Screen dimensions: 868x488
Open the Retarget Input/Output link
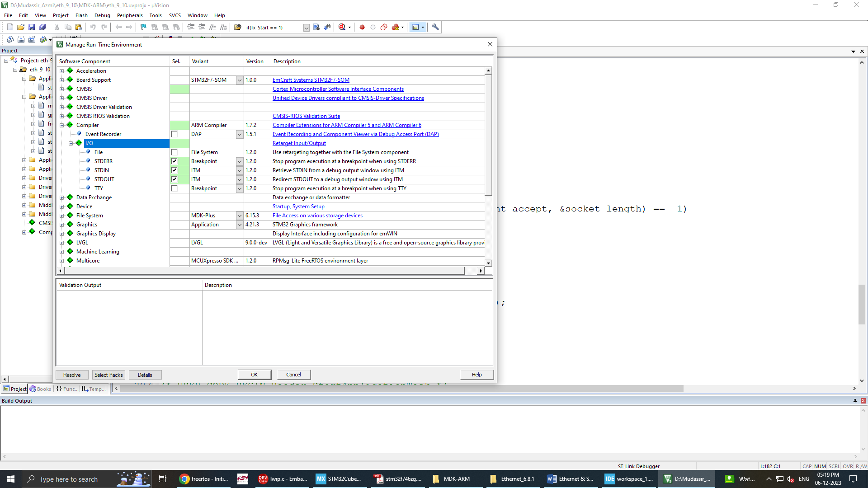(299, 143)
